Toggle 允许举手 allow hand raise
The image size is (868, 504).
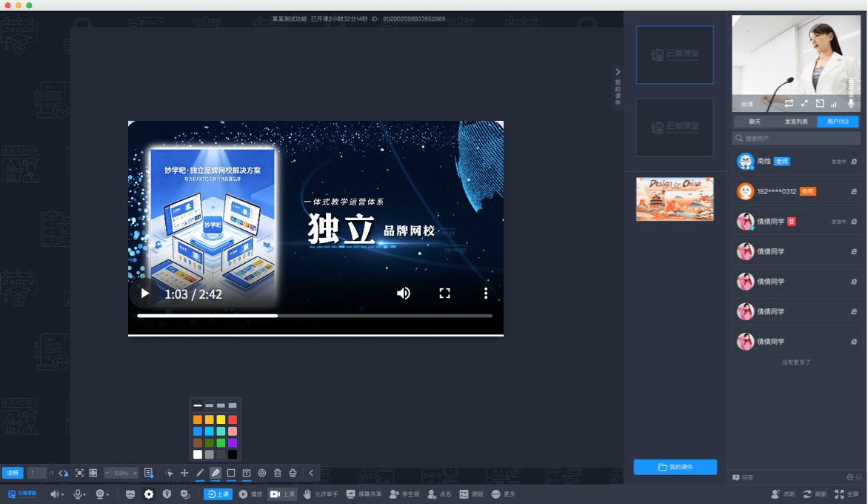point(321,494)
